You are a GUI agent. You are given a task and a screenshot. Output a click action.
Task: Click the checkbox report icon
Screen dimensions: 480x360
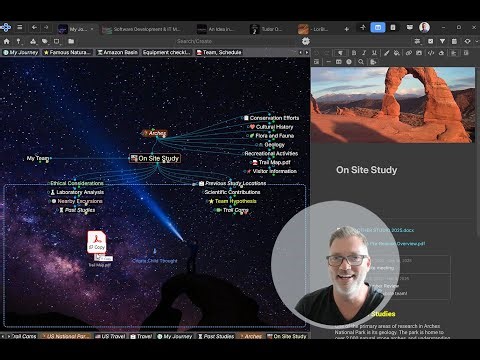tap(430, 41)
